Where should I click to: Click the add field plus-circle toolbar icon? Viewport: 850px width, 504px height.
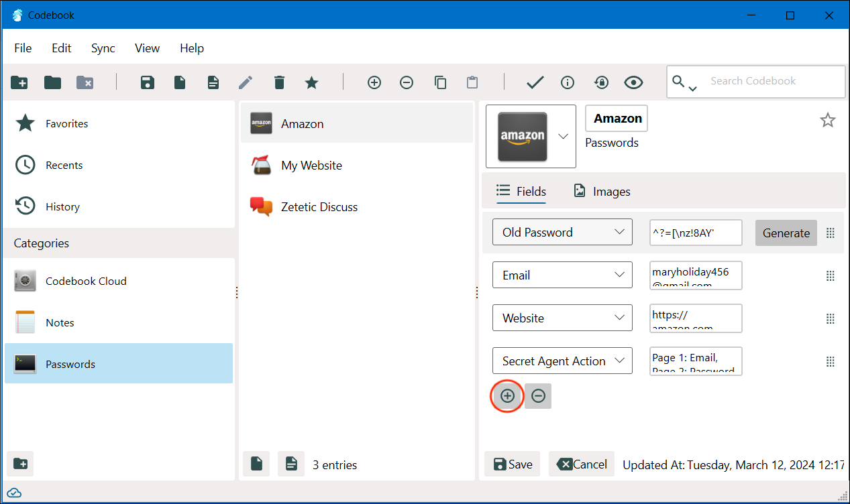[374, 82]
